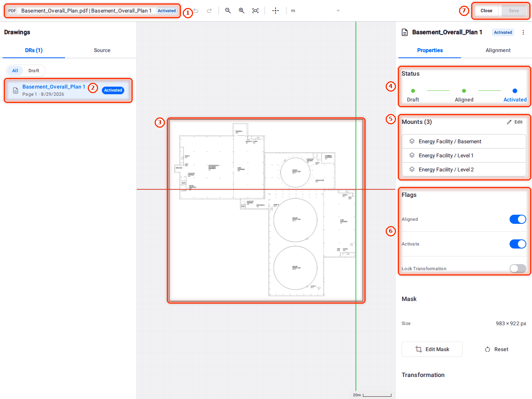
Task: Click the Activated status step dot
Action: pos(515,91)
